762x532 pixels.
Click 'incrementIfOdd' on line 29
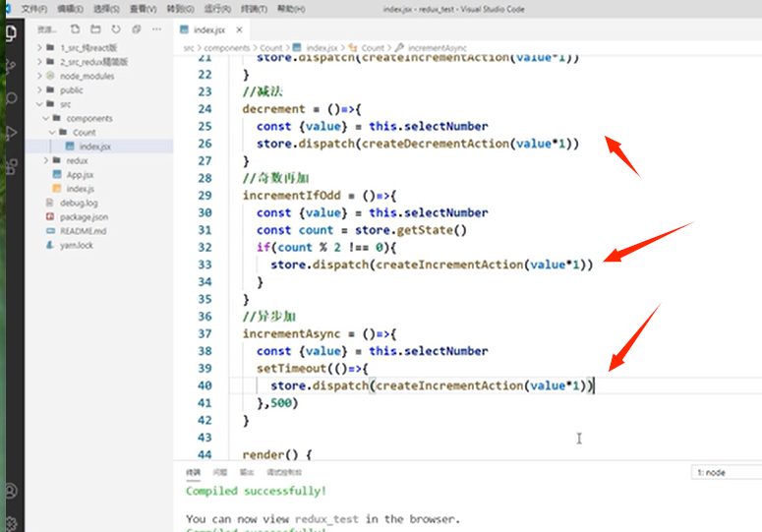[292, 196]
